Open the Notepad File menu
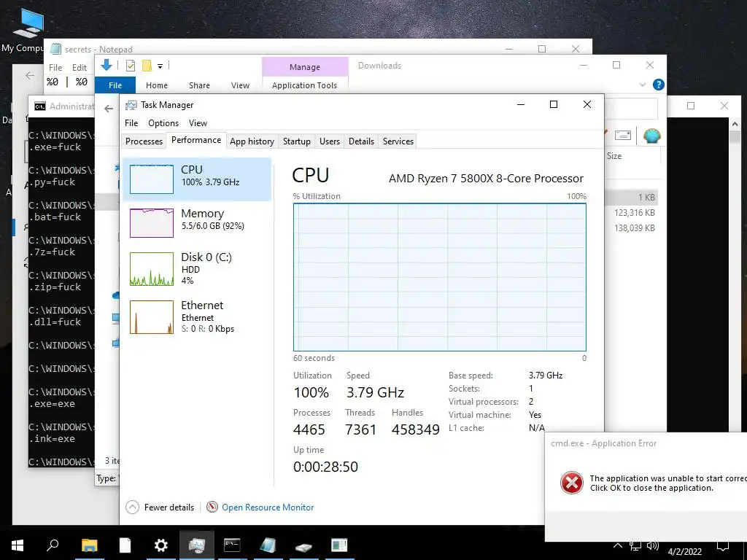Image resolution: width=747 pixels, height=560 pixels. pyautogui.click(x=55, y=68)
